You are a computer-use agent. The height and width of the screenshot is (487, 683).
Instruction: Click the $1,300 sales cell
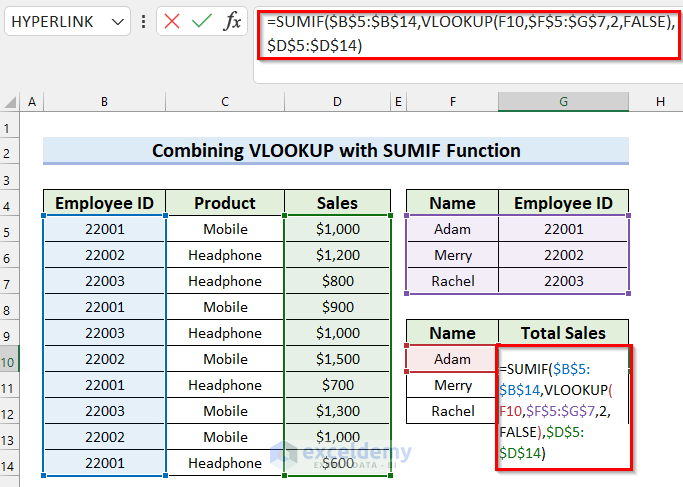click(337, 411)
